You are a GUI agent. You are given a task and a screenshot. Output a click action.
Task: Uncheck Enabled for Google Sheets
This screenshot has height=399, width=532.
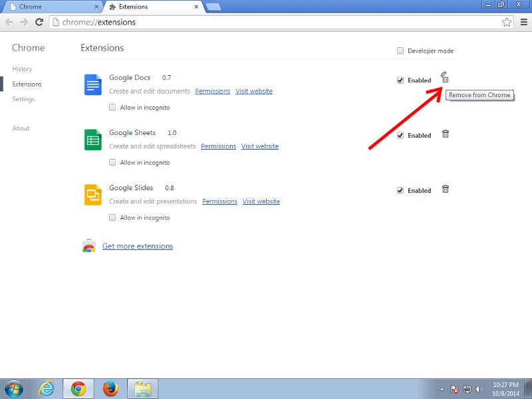(400, 136)
